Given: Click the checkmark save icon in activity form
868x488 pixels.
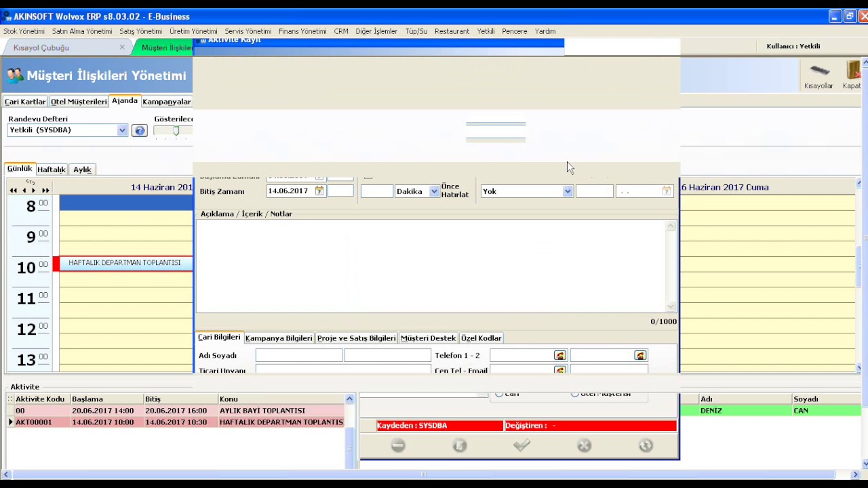Looking at the screenshot, I should (521, 445).
